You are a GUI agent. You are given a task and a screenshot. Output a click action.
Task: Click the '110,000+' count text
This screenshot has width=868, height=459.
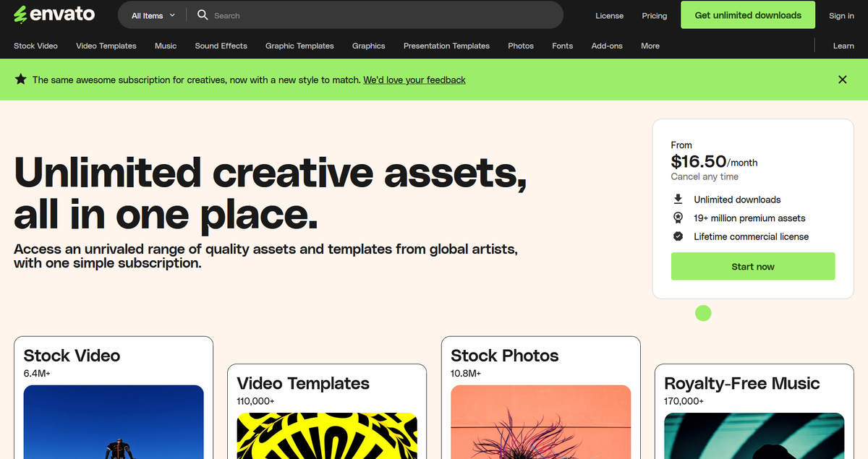pyautogui.click(x=255, y=400)
